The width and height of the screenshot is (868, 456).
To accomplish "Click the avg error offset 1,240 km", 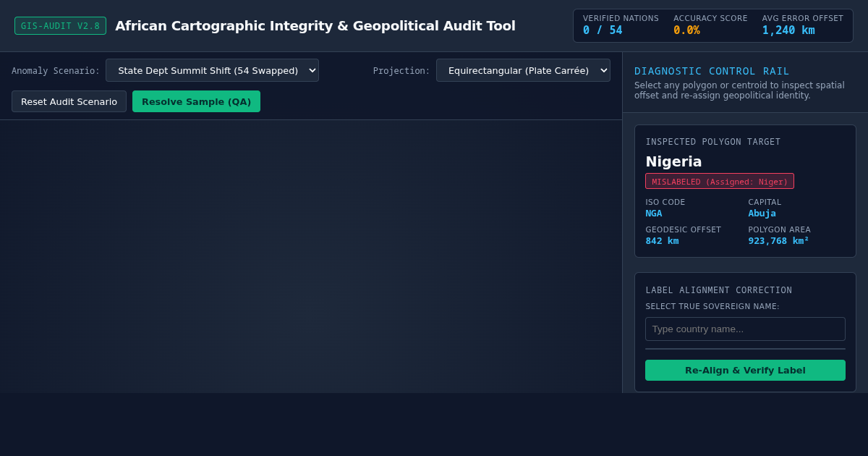I will coord(788,30).
